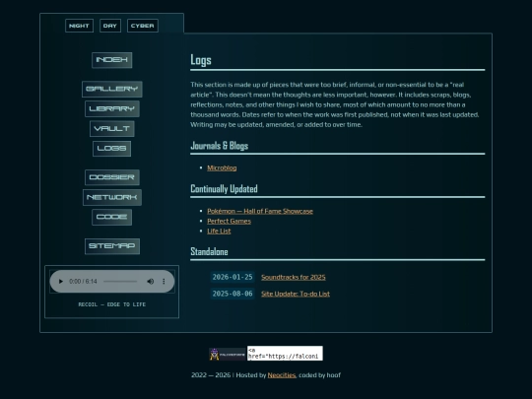Click the badge embed code text box

coord(285,354)
